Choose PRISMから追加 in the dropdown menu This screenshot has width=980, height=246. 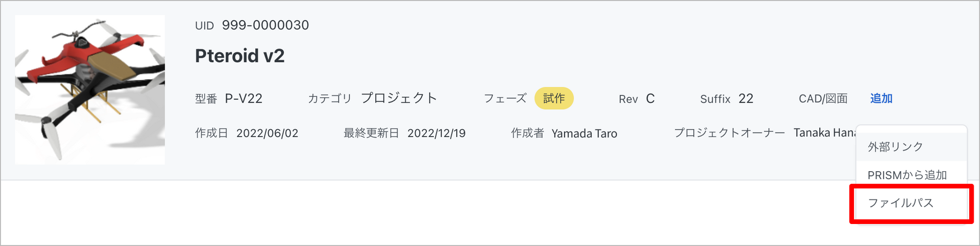[x=911, y=175]
